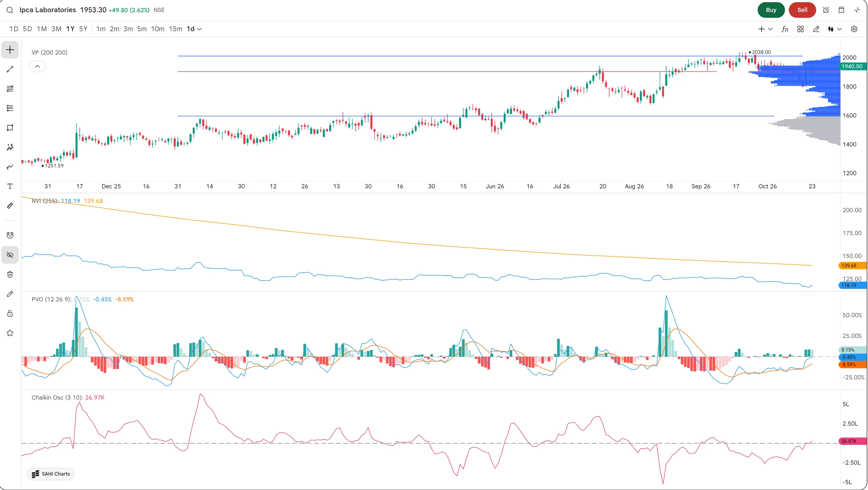Click the 1940.50 current price label
868x490 pixels.
pyautogui.click(x=852, y=67)
